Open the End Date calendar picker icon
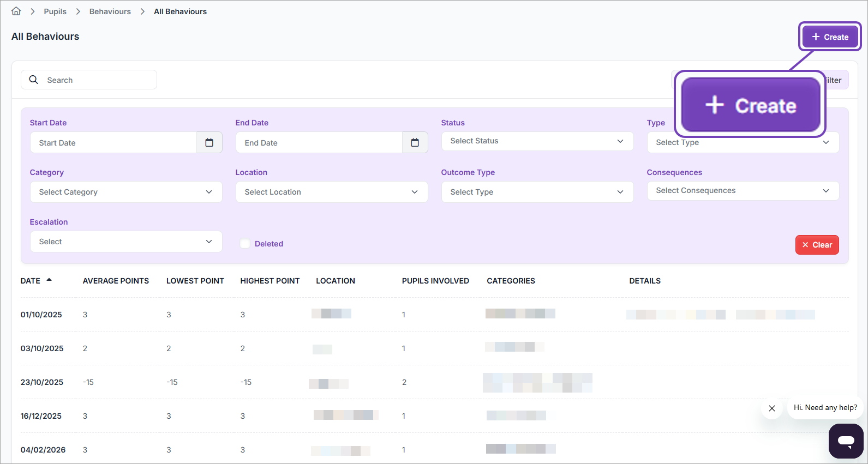 click(415, 143)
